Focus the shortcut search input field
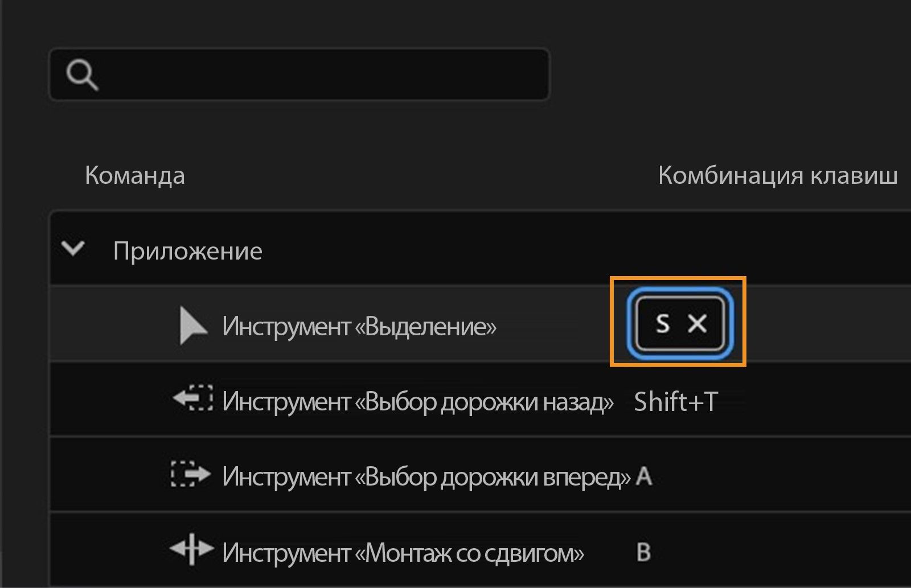Image resolution: width=911 pixels, height=588 pixels. (319, 75)
